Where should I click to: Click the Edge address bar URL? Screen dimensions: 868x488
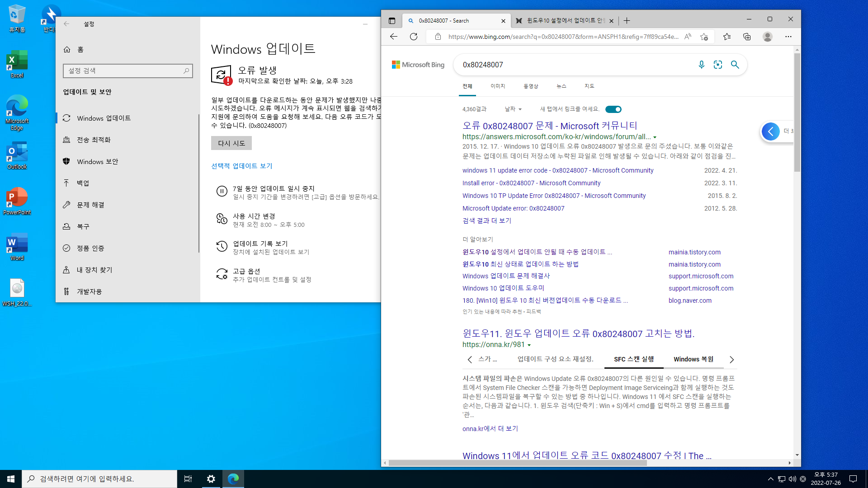(563, 37)
